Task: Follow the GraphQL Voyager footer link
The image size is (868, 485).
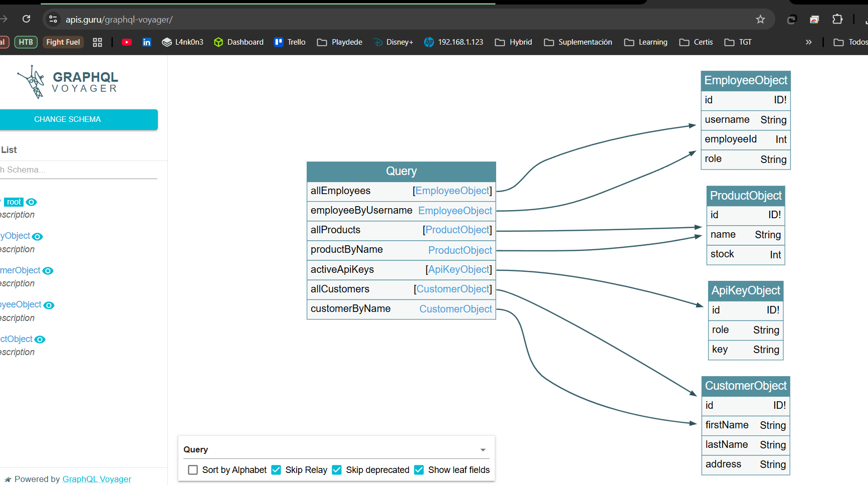Action: point(97,479)
